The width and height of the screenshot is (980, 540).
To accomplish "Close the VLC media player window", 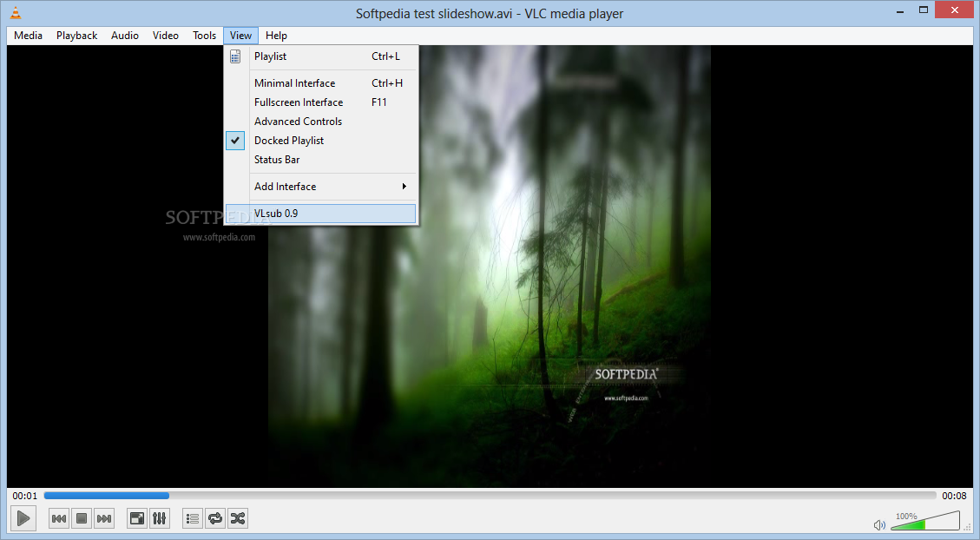I will click(x=954, y=10).
